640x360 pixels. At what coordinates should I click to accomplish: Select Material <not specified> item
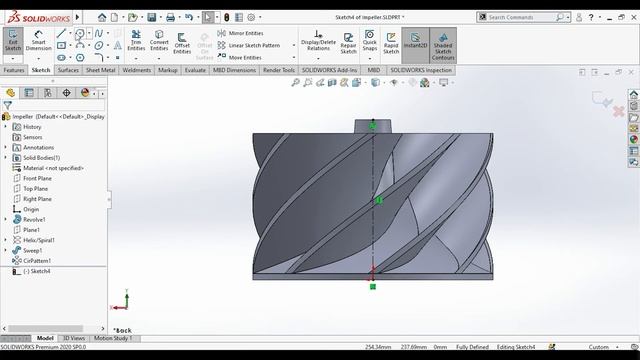coord(53,168)
